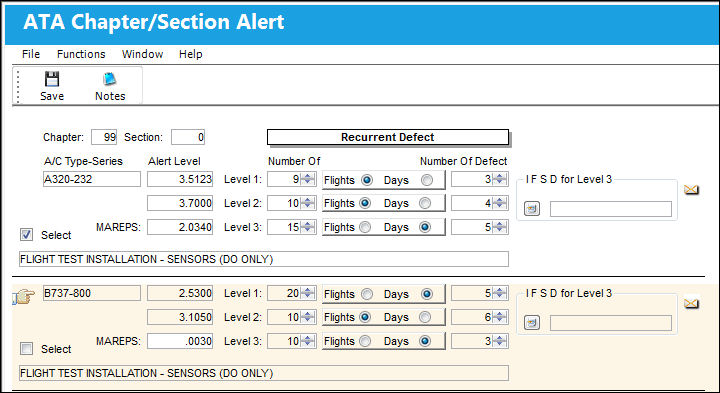This screenshot has width=720, height=393.
Task: Select Days radio for A320-232 Level 1
Action: pyautogui.click(x=427, y=180)
